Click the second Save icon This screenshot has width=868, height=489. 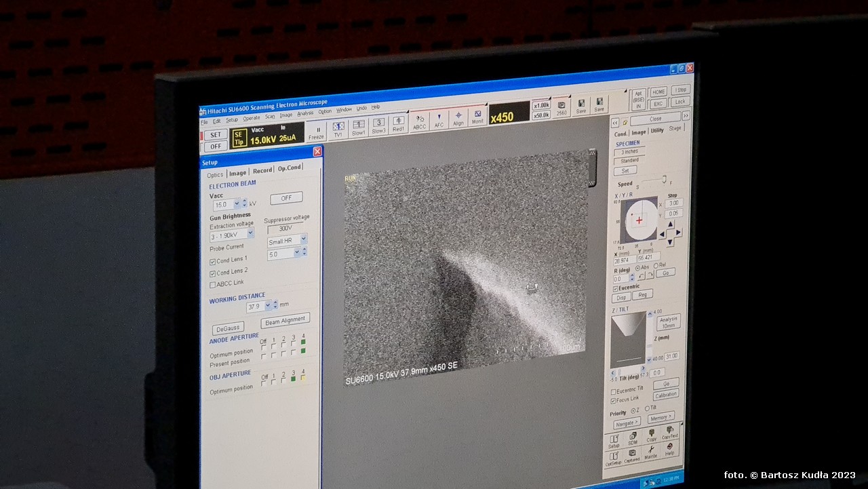pyautogui.click(x=599, y=104)
